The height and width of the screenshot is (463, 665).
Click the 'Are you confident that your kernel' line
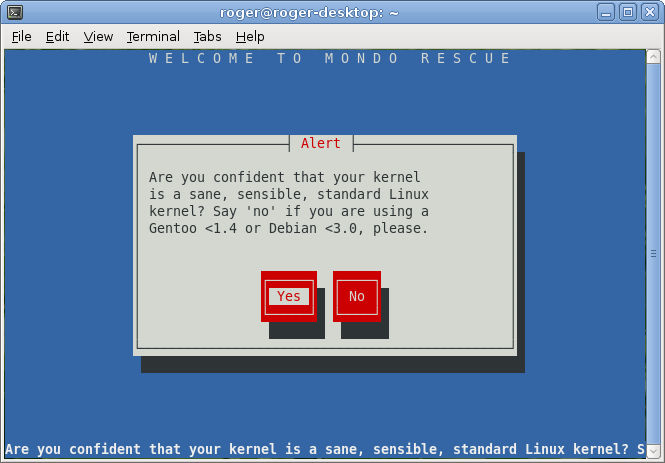pos(285,177)
